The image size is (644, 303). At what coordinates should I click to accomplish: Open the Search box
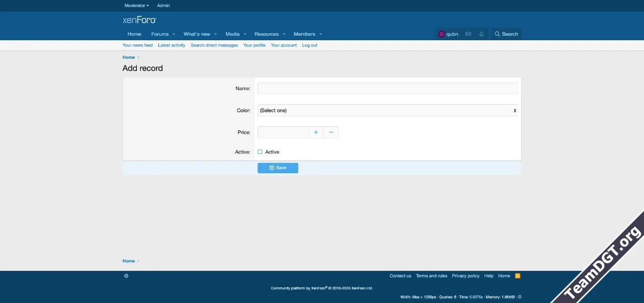[506, 34]
